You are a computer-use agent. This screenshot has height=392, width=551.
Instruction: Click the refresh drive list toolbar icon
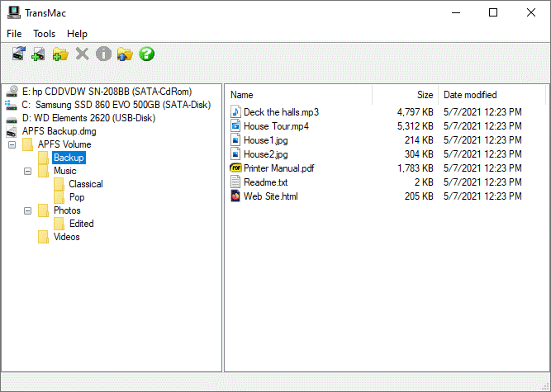[18, 54]
